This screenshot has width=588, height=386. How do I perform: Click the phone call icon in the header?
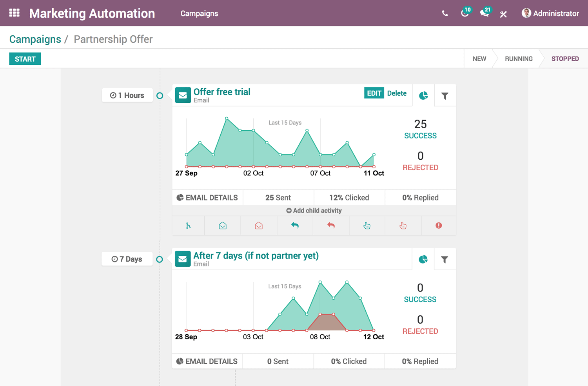pos(445,13)
